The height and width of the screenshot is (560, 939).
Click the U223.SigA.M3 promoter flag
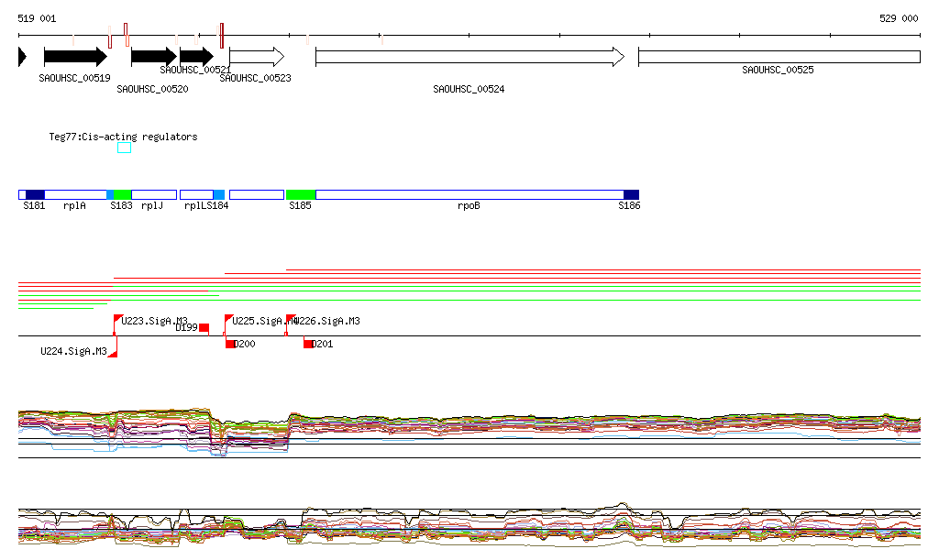click(118, 319)
